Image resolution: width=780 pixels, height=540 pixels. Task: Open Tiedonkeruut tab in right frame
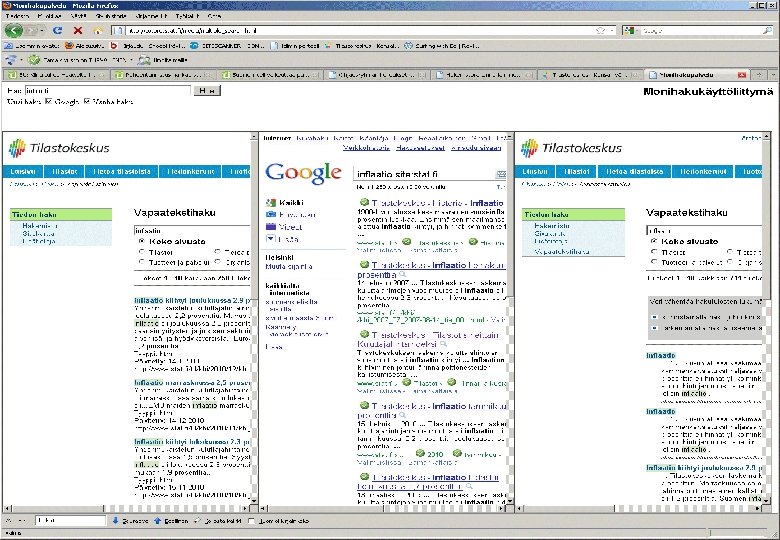coord(702,171)
